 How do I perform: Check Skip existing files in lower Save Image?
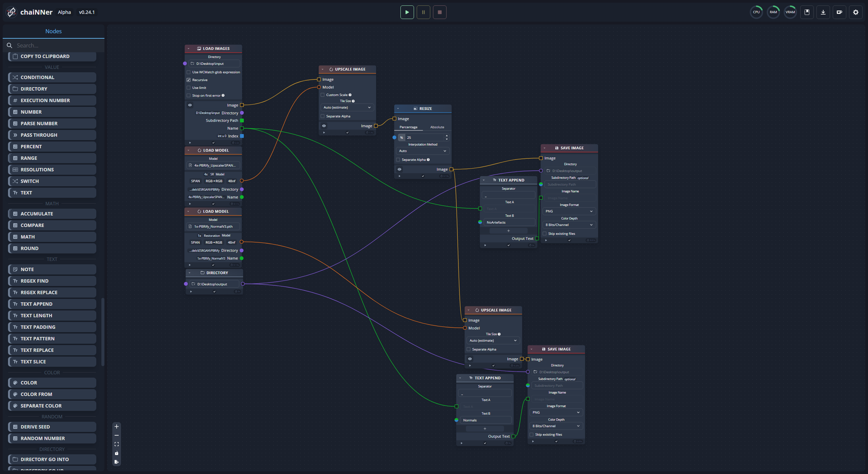[531, 435]
